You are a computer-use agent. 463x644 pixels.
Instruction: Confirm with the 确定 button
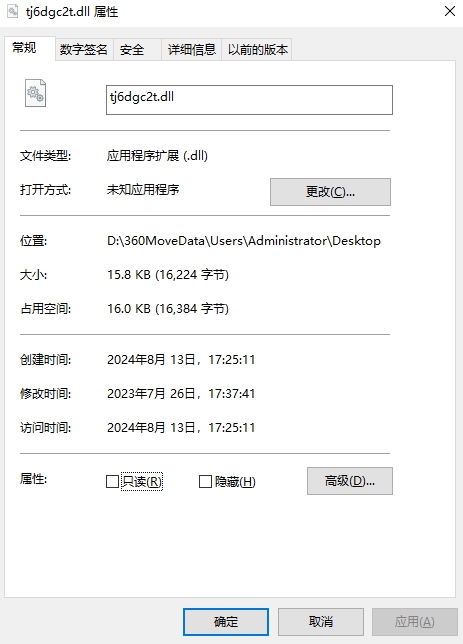tap(226, 622)
